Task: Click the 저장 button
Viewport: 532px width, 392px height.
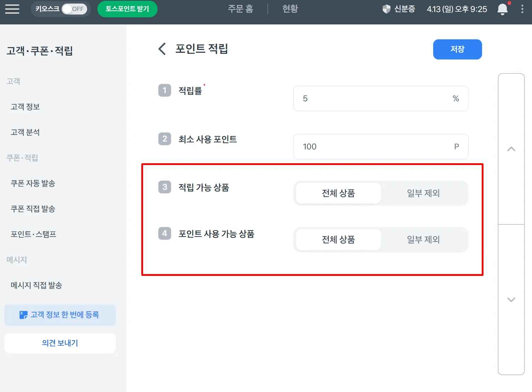Action: 457,49
